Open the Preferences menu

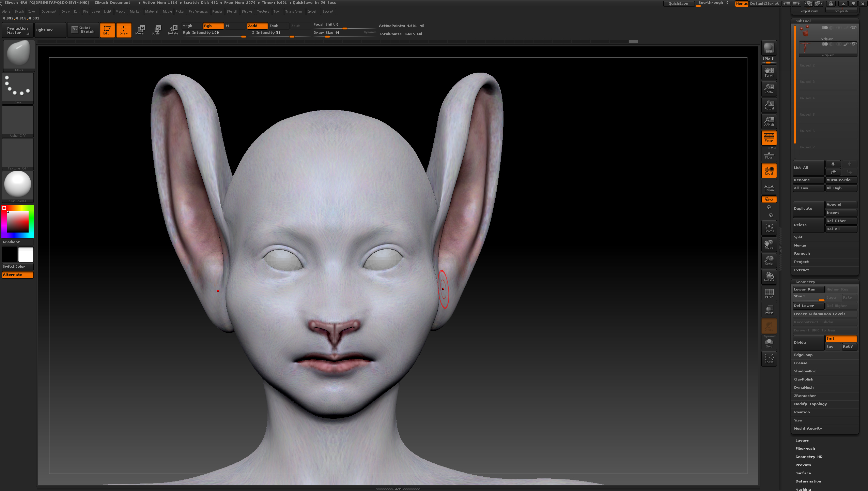coord(198,12)
